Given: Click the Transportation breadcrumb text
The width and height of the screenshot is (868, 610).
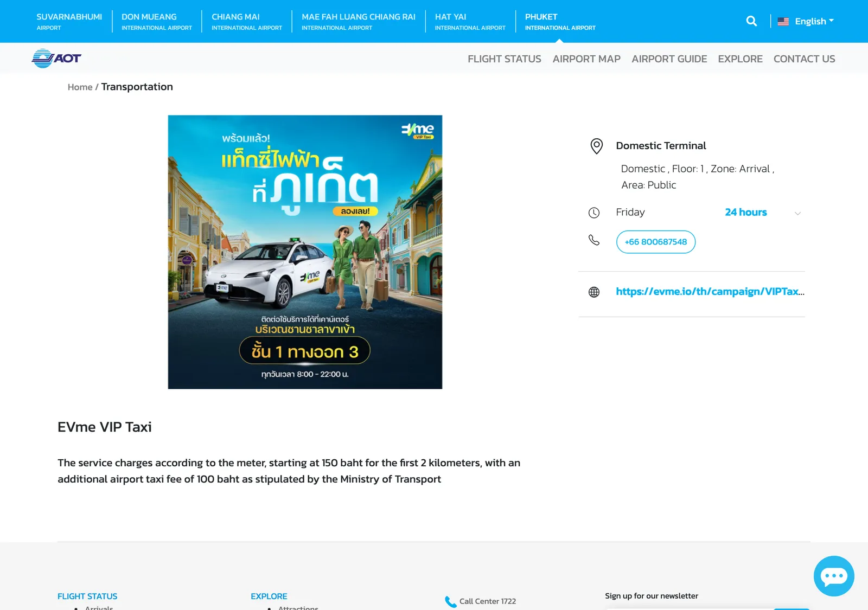Looking at the screenshot, I should coord(137,87).
